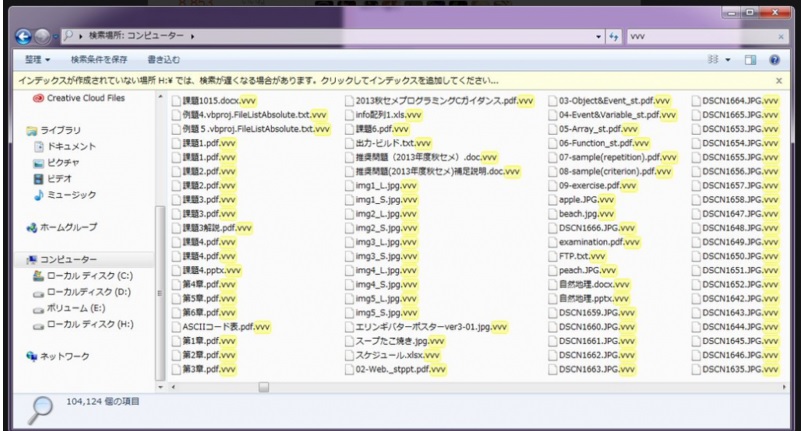Click the horizontal scrollbar thumb in file list

tap(264, 384)
